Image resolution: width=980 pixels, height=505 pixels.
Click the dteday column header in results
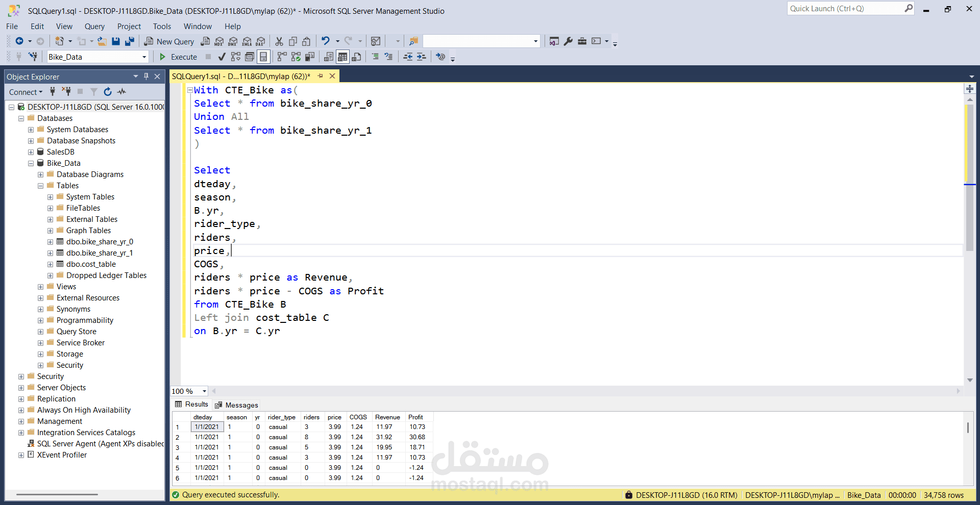(207, 417)
